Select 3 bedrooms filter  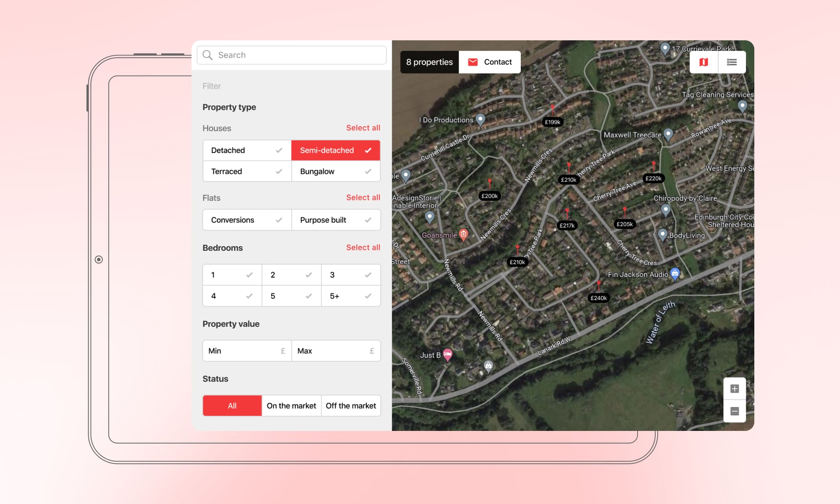(x=350, y=275)
